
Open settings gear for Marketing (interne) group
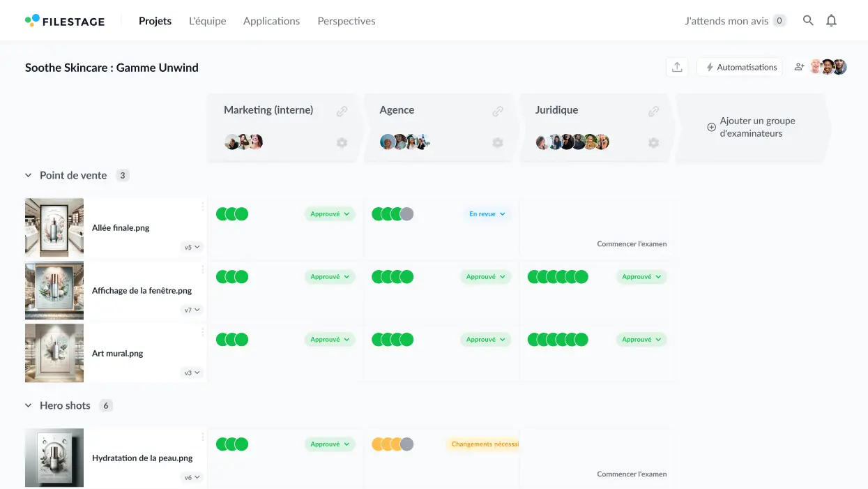(342, 142)
